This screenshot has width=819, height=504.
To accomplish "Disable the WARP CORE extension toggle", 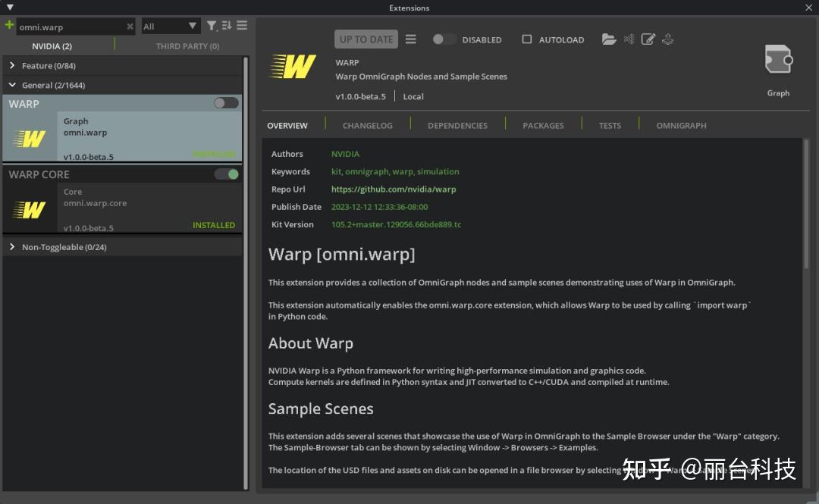I will tap(226, 174).
